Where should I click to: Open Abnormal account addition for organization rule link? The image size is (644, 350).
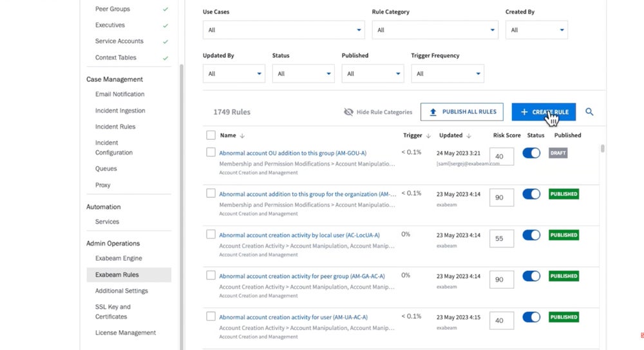308,194
